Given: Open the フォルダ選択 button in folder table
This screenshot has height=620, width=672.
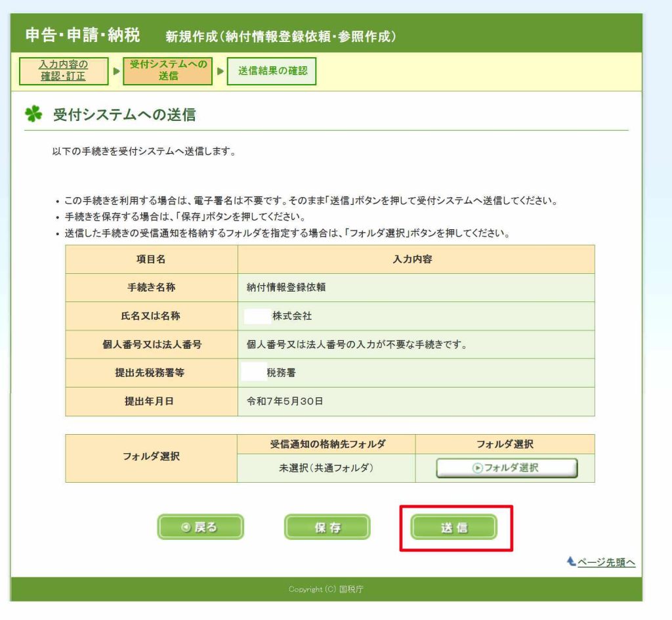Looking at the screenshot, I should tap(507, 468).
